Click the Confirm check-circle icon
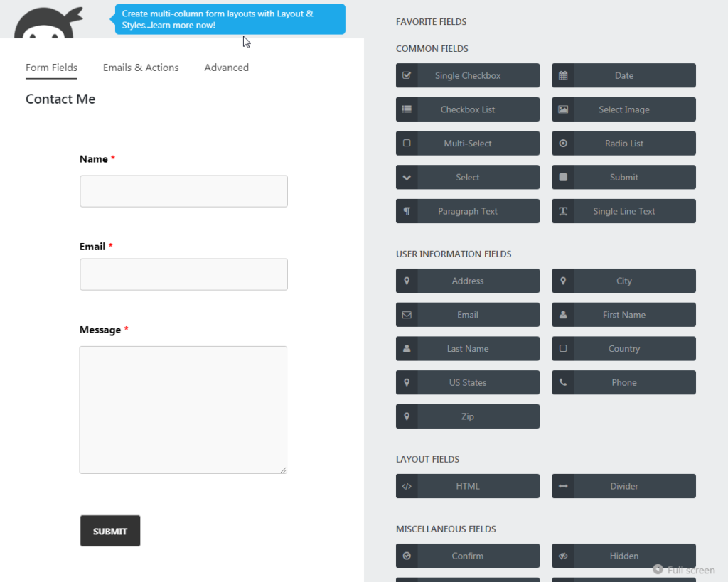Viewport: 728px width, 582px height. pyautogui.click(x=407, y=556)
